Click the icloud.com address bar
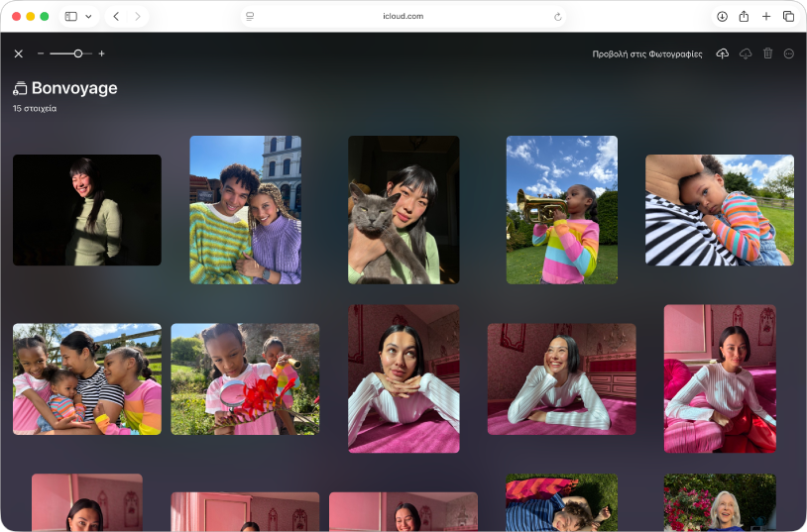This screenshot has height=532, width=807. point(403,17)
